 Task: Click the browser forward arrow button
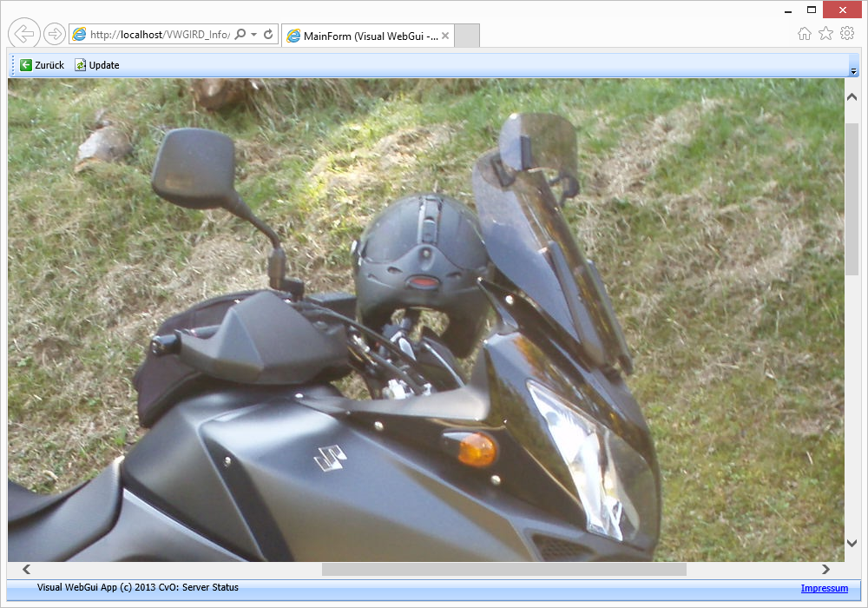(54, 34)
